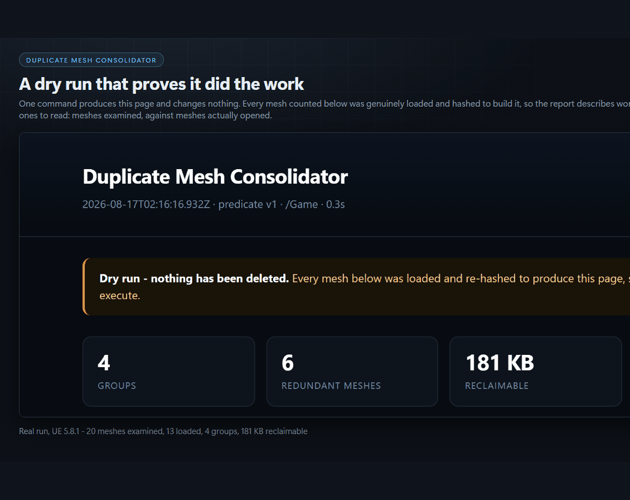Click bold text nothing has been deleted
Screen dimensions: 630x500
(x=220, y=279)
